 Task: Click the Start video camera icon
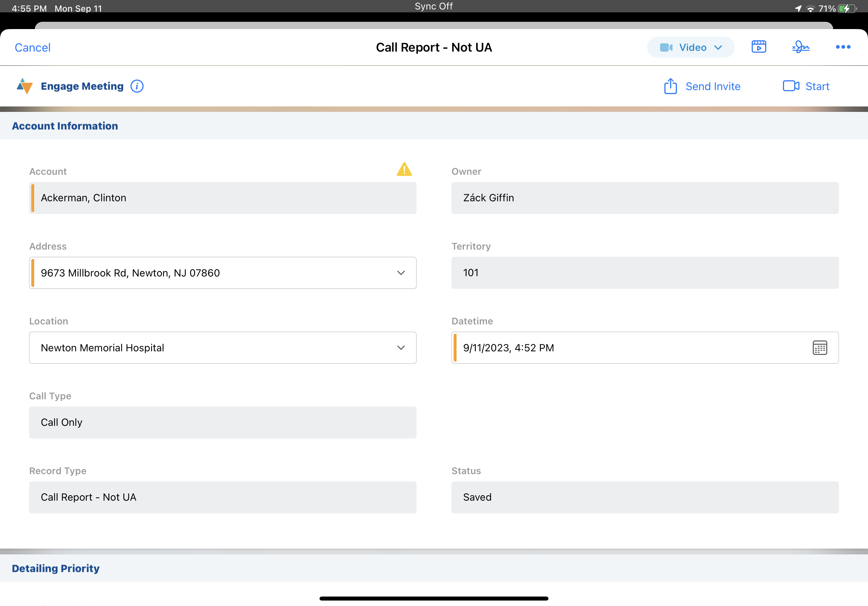click(791, 86)
